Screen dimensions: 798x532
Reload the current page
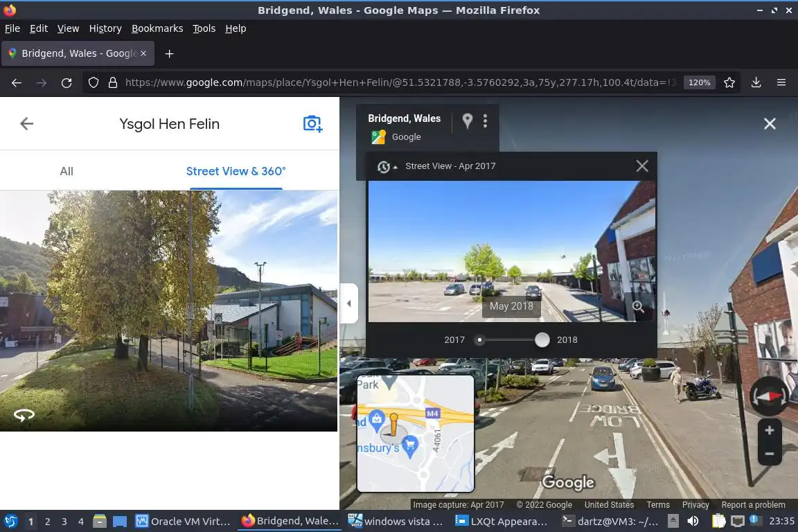coord(66,83)
